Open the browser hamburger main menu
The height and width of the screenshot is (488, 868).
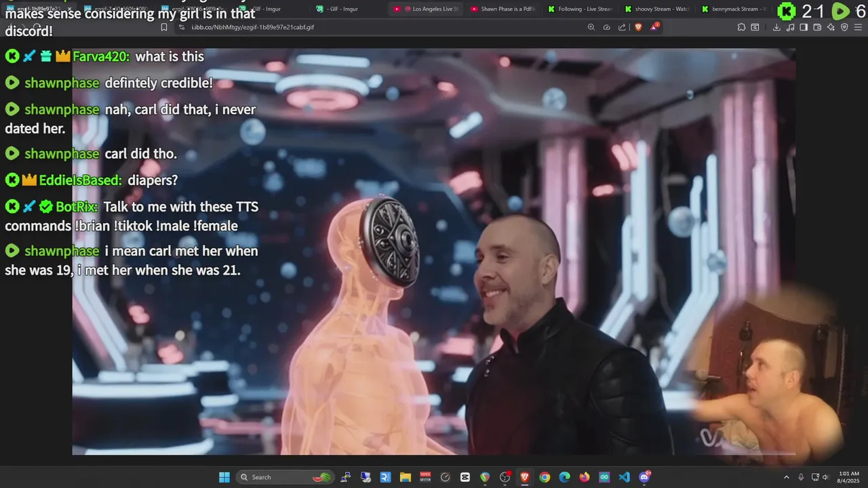pyautogui.click(x=858, y=27)
